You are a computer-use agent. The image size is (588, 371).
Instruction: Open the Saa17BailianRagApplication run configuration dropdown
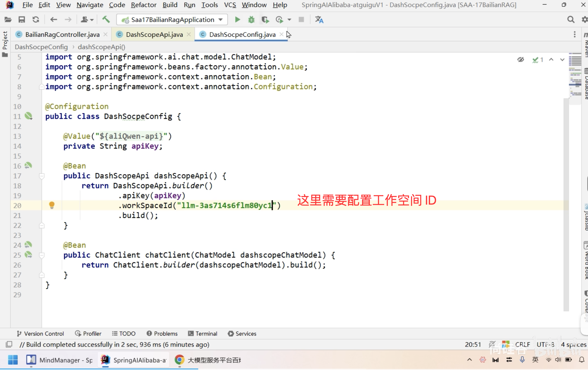pos(172,20)
